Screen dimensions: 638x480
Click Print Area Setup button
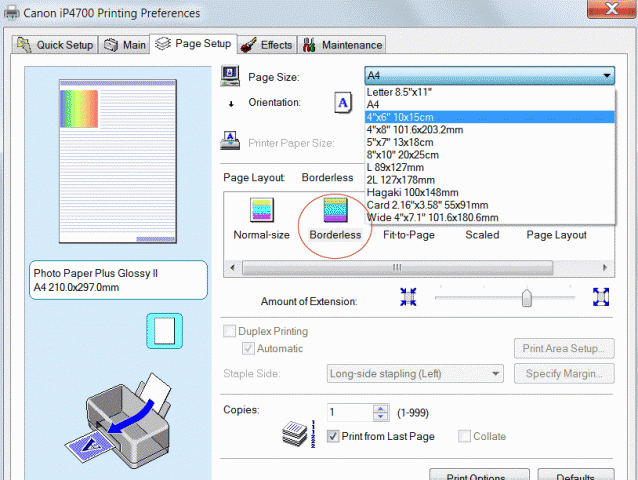564,349
